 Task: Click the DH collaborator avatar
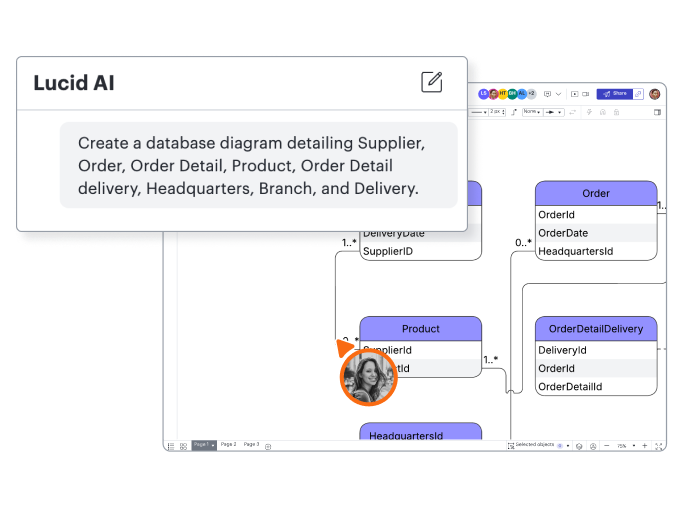[x=512, y=94]
